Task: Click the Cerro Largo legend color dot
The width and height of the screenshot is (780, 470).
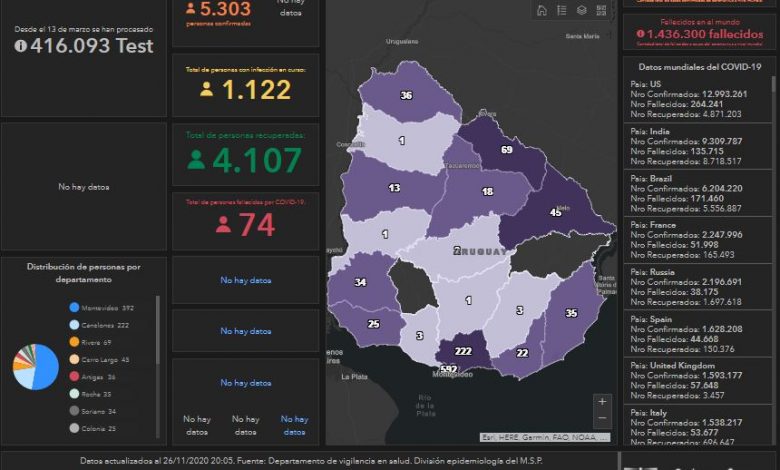Action: click(x=75, y=360)
